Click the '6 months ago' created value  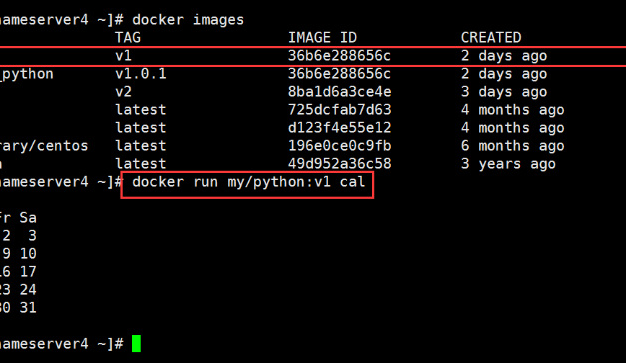[x=513, y=146]
